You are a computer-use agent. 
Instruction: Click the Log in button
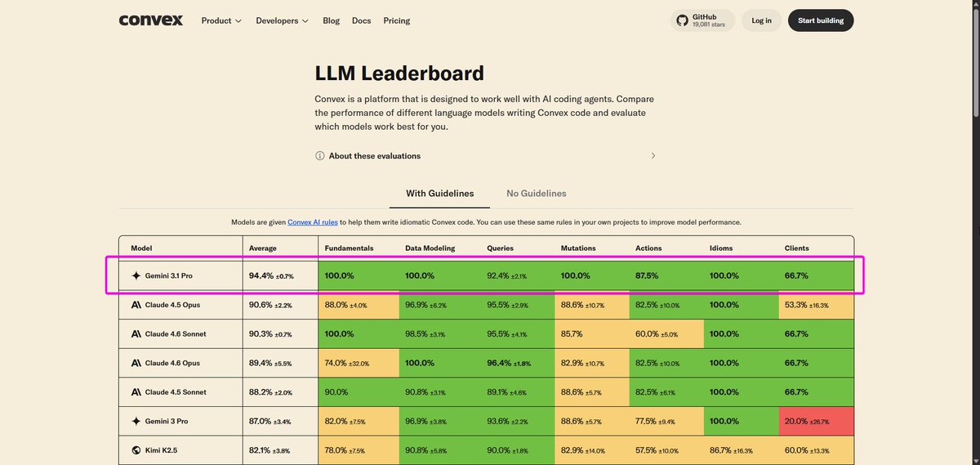pos(762,20)
